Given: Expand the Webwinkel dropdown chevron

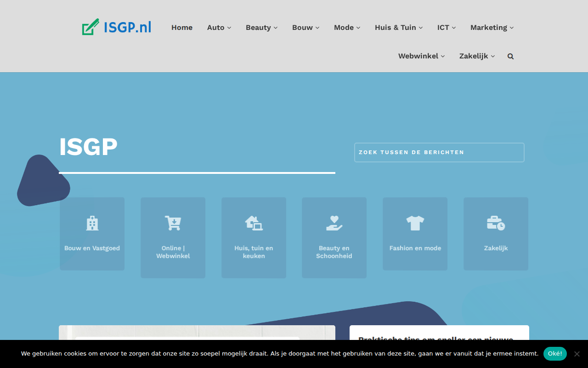Looking at the screenshot, I should coord(443,56).
